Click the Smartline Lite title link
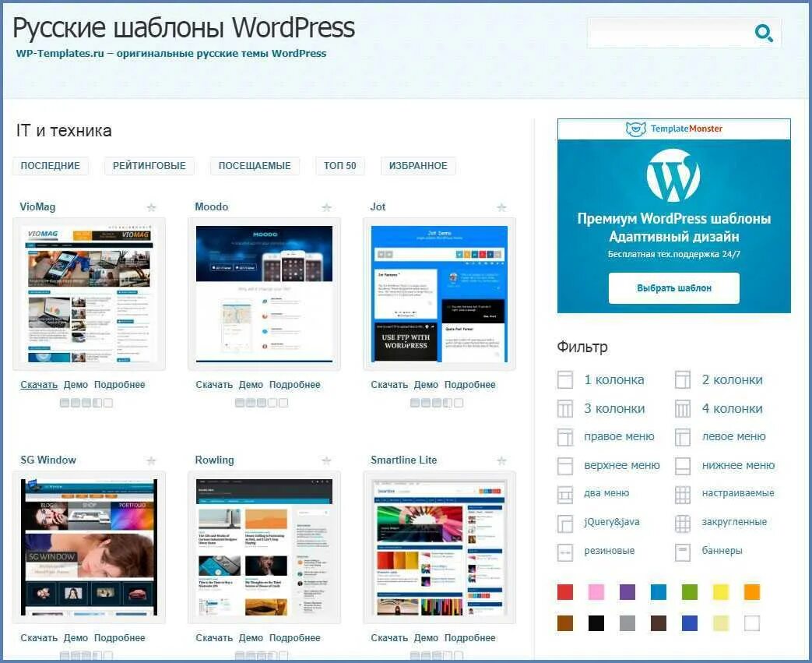Screen dimensions: 812x663 pos(403,460)
